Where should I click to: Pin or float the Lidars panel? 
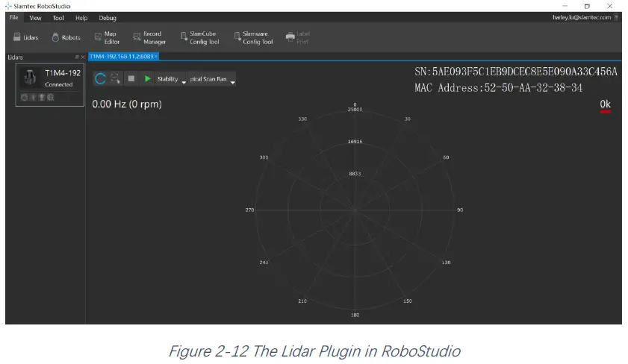point(77,57)
